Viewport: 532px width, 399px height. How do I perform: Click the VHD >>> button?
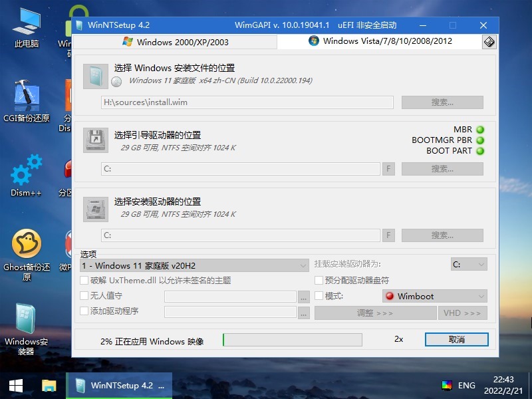point(462,313)
